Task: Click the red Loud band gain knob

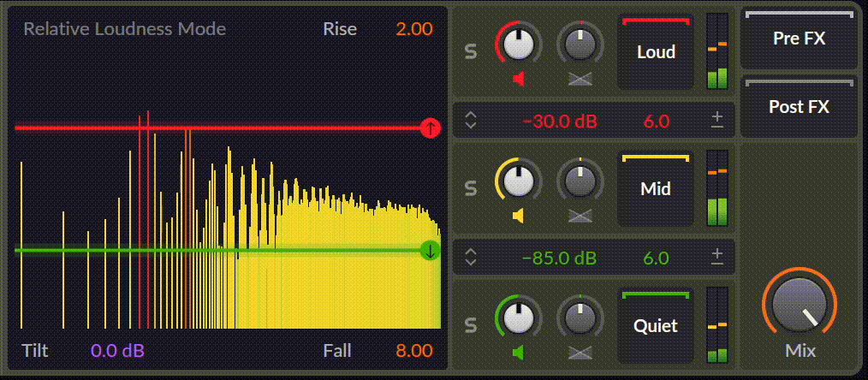Action: click(519, 45)
